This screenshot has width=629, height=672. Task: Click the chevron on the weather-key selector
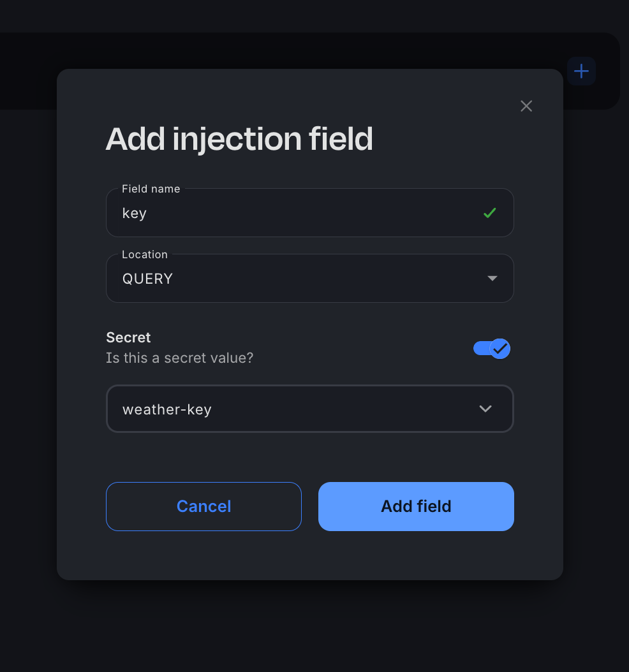485,409
